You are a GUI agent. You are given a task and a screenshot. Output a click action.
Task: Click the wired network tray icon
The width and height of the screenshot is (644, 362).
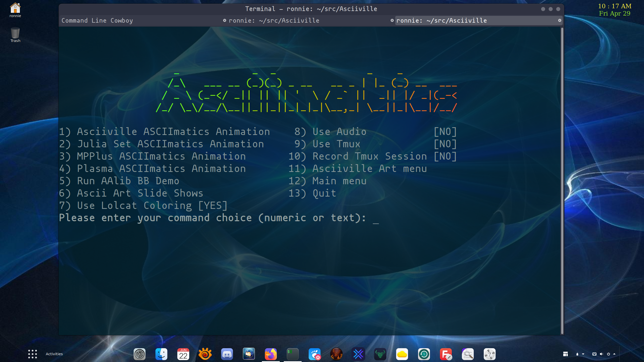coord(594,354)
